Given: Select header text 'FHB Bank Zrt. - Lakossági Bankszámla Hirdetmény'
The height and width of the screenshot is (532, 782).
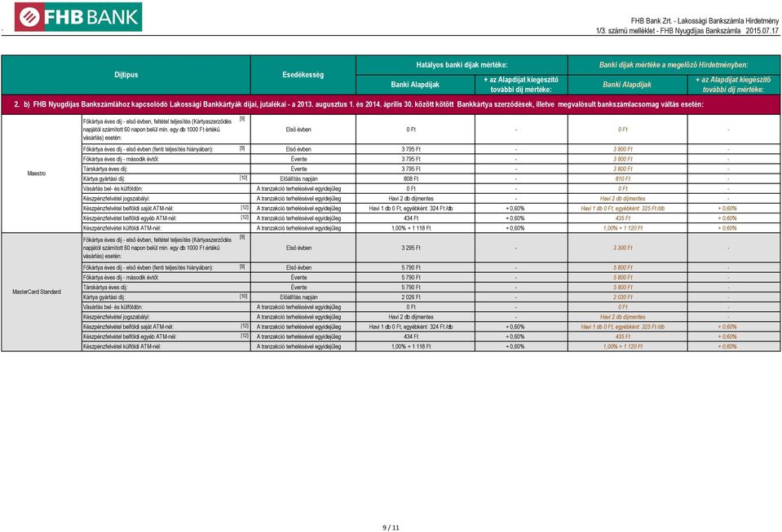Looking at the screenshot, I should pyautogui.click(x=705, y=21).
